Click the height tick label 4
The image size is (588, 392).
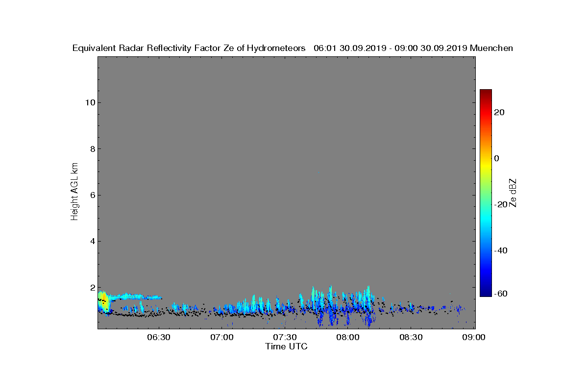tap(92, 241)
